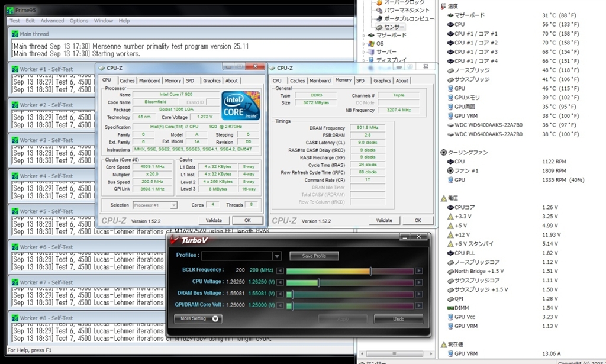
Task: Click the センサー tree item icon
Action: (x=379, y=27)
